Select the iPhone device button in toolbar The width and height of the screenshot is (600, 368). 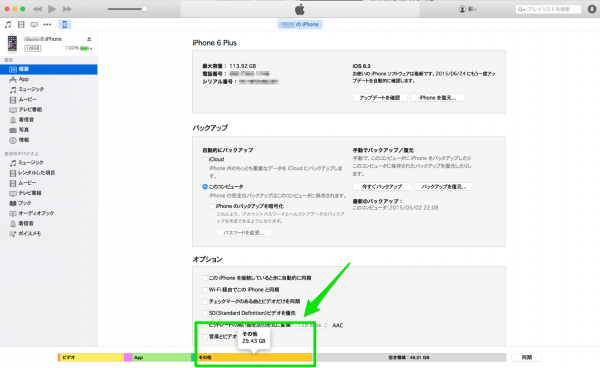click(x=65, y=24)
